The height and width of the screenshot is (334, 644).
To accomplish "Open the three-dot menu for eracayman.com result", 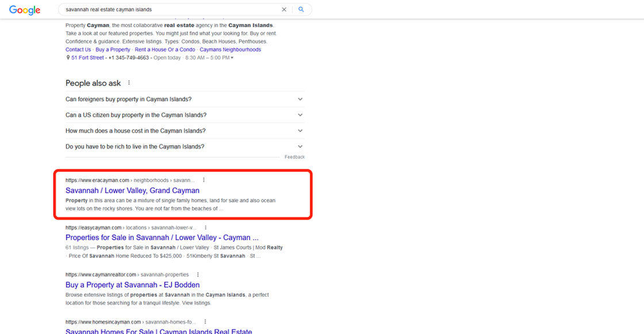I will point(204,180).
